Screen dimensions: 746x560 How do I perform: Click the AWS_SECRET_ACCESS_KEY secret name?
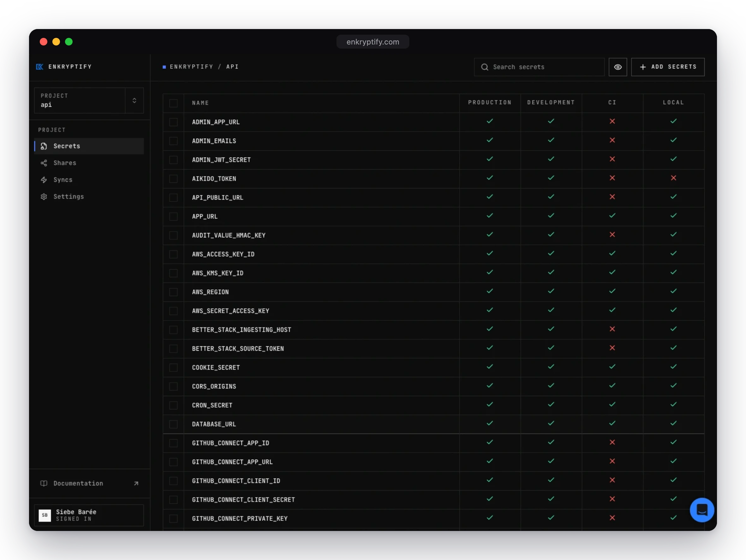(231, 311)
